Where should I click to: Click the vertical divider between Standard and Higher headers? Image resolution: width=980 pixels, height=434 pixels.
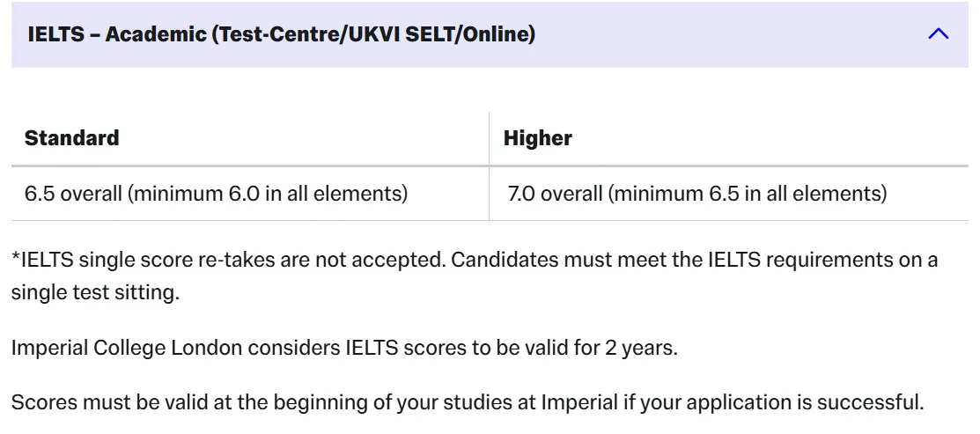point(489,138)
